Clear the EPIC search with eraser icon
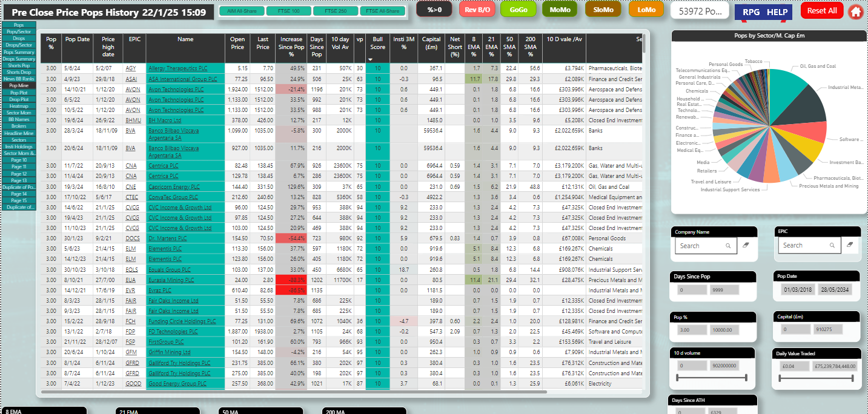The height and width of the screenshot is (414, 868). 849,245
